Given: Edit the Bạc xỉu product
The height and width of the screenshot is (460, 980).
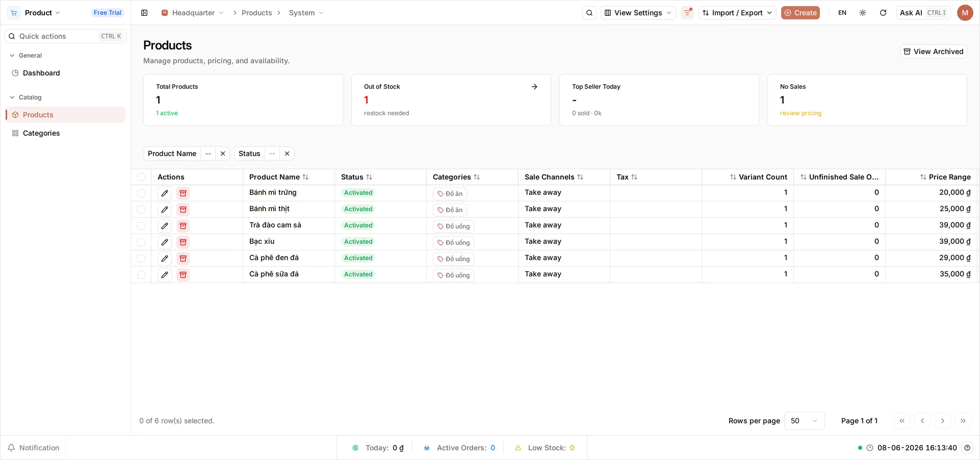Looking at the screenshot, I should point(165,242).
